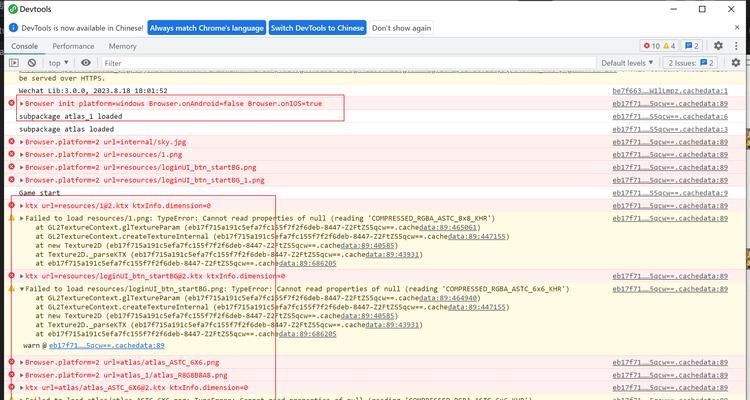Open console settings gear beside issues

click(x=736, y=63)
